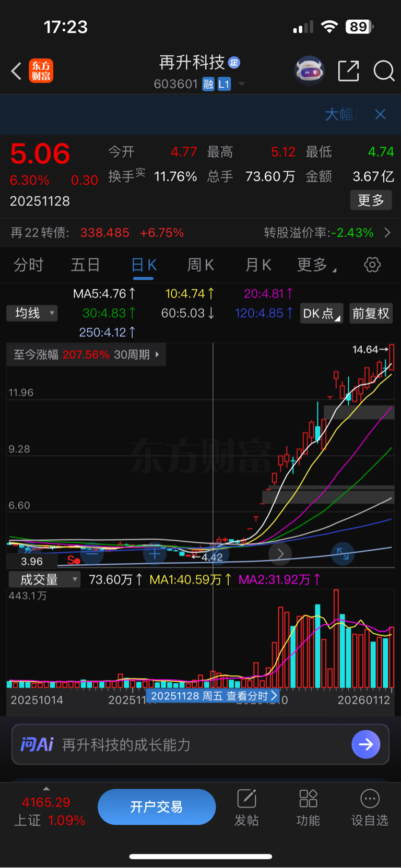
Task: Tap the battery indicator in status bar
Action: [359, 27]
